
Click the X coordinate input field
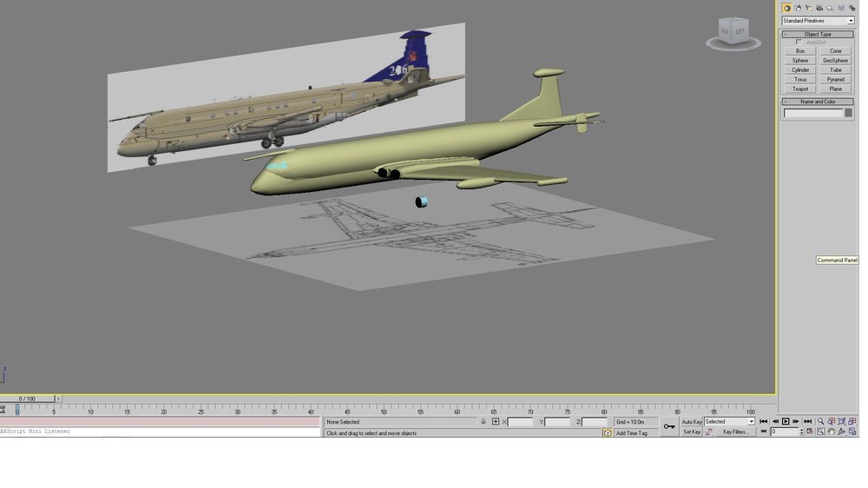point(520,421)
